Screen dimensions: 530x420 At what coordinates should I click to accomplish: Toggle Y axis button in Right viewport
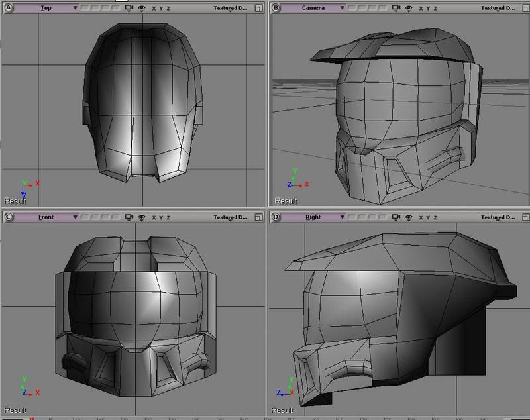428,217
